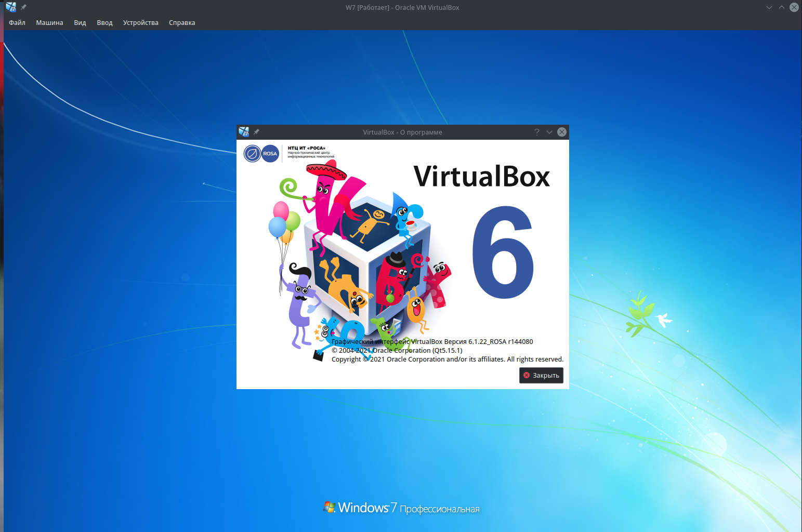
Task: Minimize the About dialog with the chevron
Action: (549, 132)
